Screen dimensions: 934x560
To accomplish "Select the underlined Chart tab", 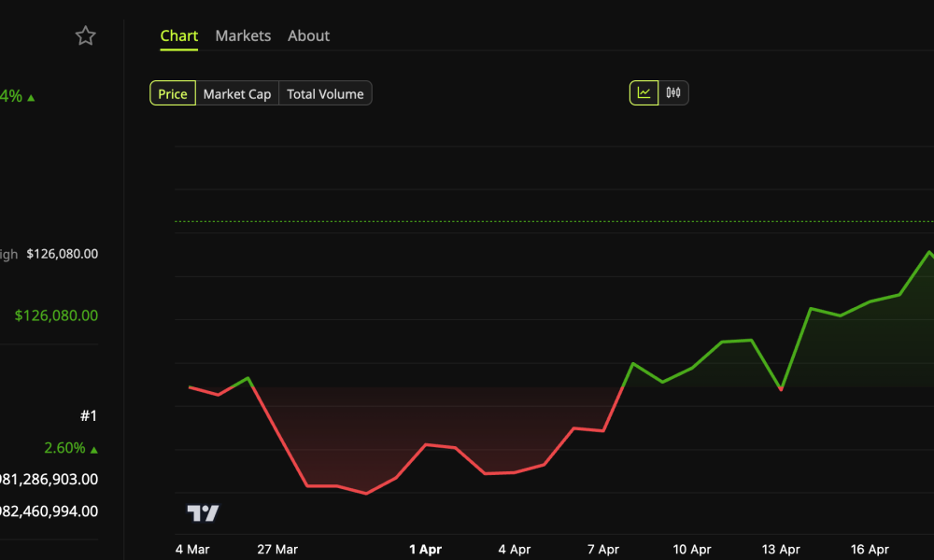I will tap(178, 35).
